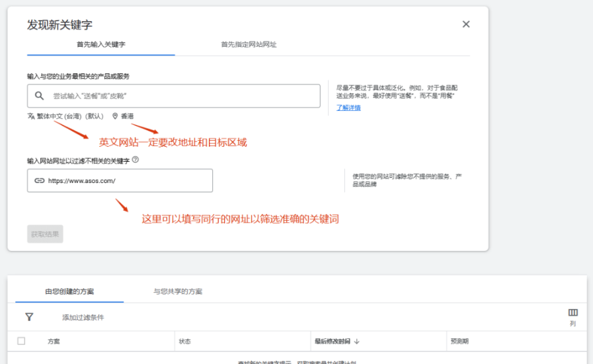Switch to 首先指定网站网址 tab
The image size is (593, 364).
249,45
